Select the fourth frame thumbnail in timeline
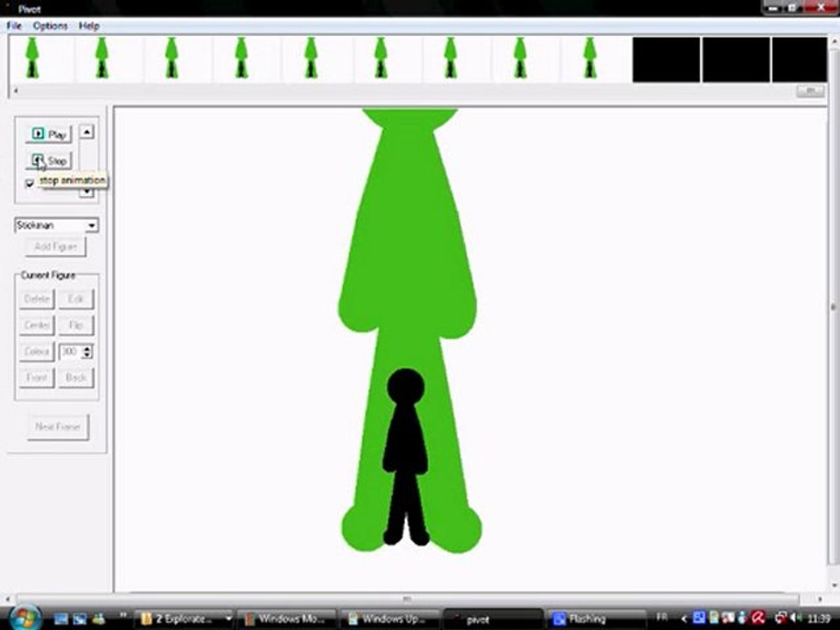Screen dimensions: 840x630 click(248, 59)
